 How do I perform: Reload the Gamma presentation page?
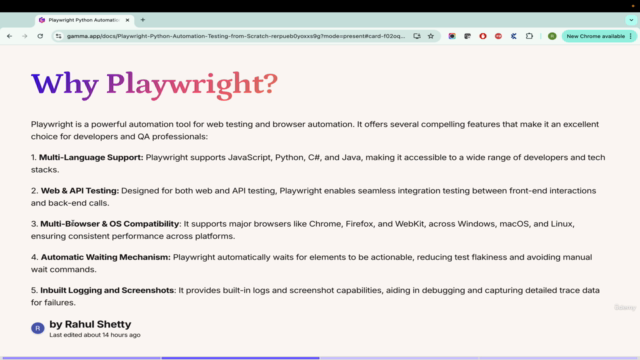40,36
